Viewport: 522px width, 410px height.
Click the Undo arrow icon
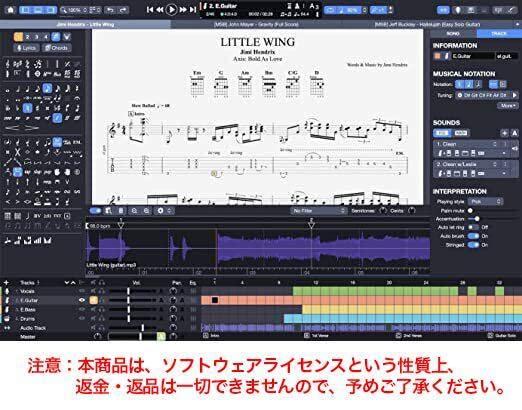[110, 10]
